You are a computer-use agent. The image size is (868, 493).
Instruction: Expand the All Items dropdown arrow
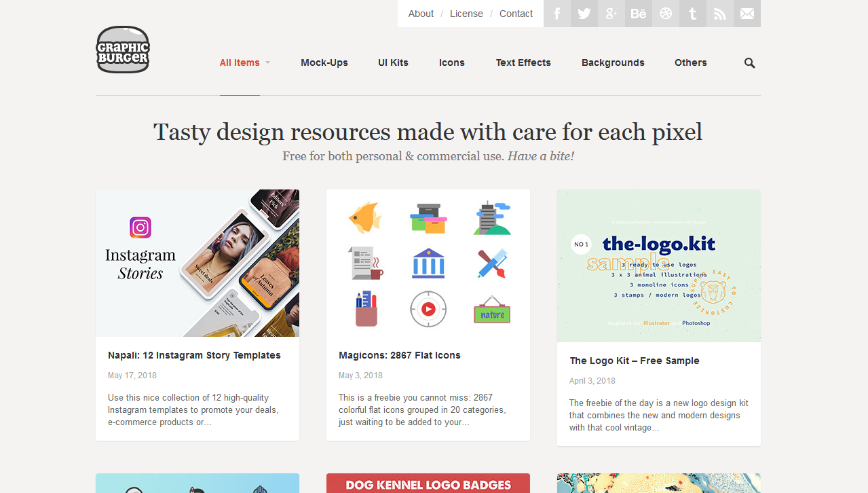267,62
